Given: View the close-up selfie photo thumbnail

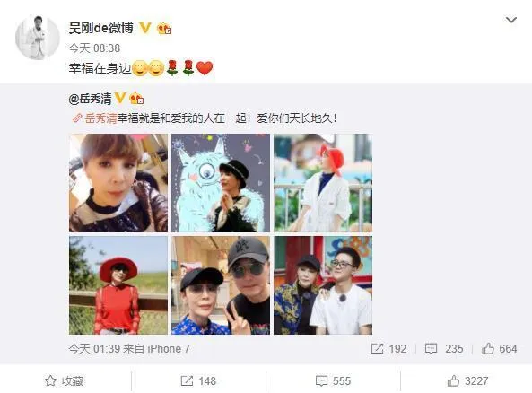Looking at the screenshot, I should (x=118, y=183).
